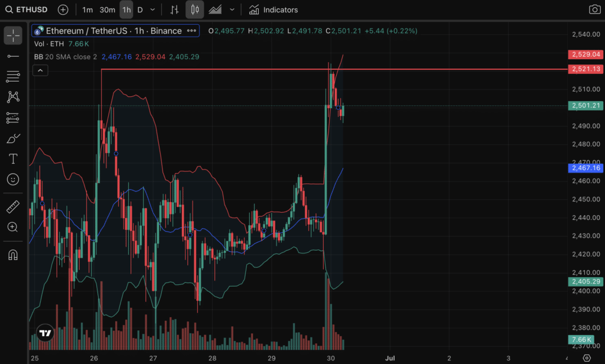Select the ruler measure tool

(13, 207)
